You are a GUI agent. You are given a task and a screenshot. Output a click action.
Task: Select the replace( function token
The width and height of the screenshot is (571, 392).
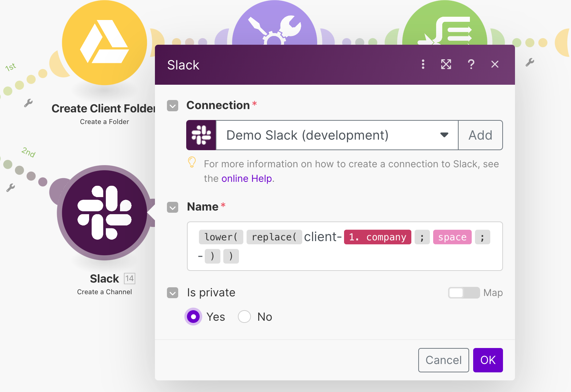(274, 237)
